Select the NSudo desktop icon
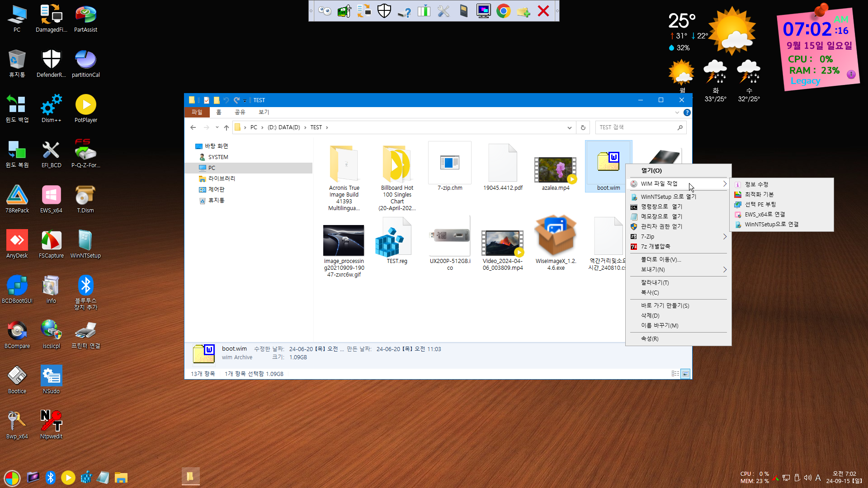 coord(51,380)
